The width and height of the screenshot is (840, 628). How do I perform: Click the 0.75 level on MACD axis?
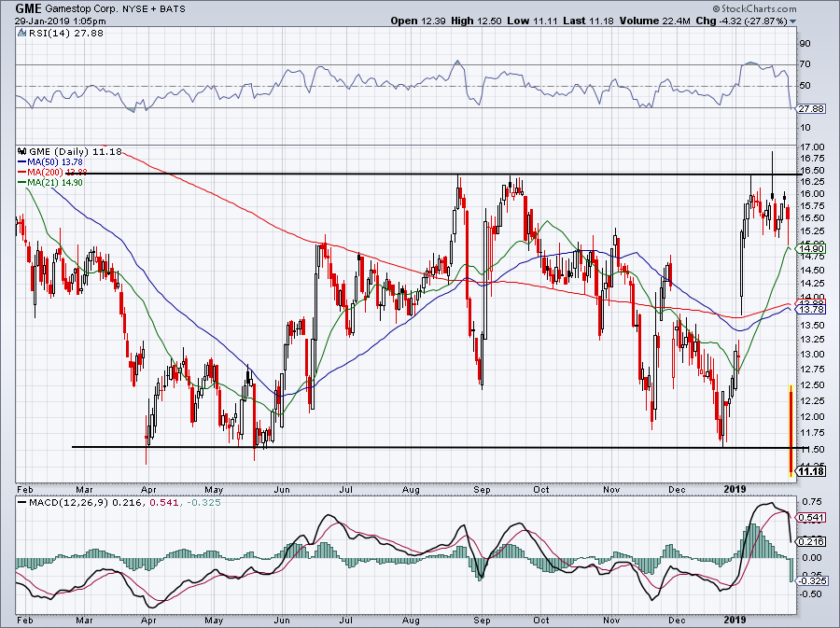pos(812,502)
